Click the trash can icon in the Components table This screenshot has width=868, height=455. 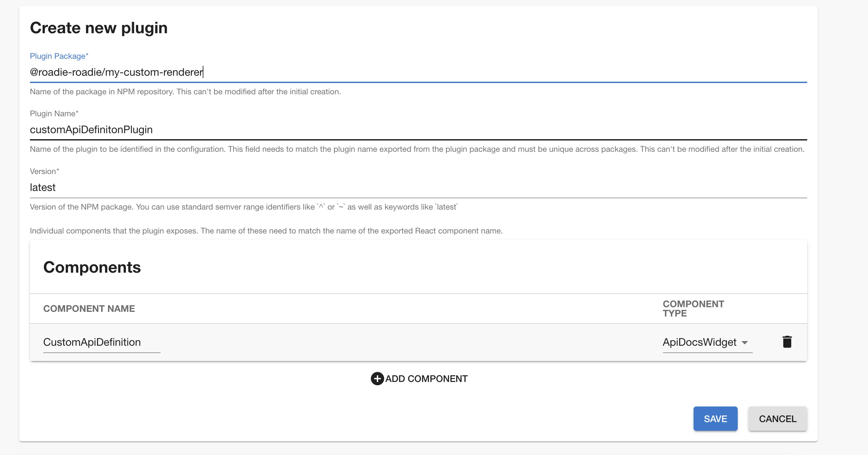click(788, 341)
